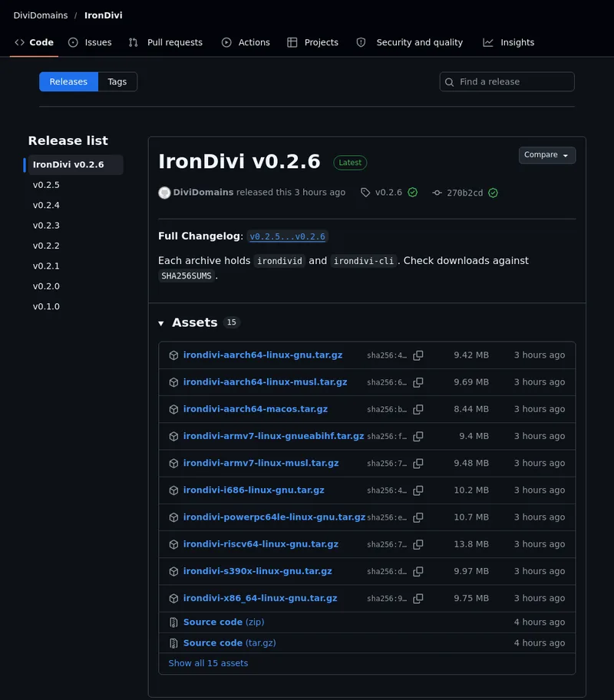Click the DiviDomains avatar image

(x=164, y=193)
